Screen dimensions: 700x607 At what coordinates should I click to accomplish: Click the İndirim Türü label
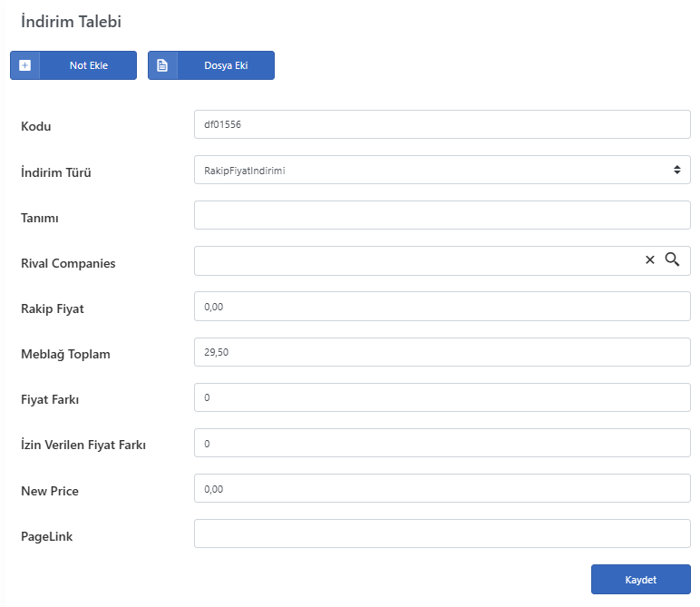[56, 172]
